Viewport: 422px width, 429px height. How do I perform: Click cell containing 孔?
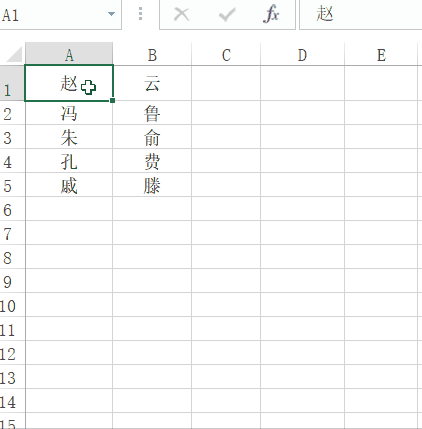pos(69,161)
